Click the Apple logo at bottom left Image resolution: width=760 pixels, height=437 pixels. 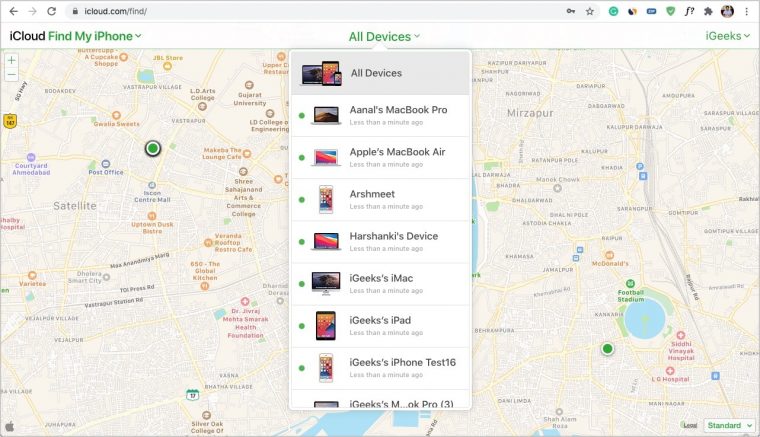click(9, 427)
